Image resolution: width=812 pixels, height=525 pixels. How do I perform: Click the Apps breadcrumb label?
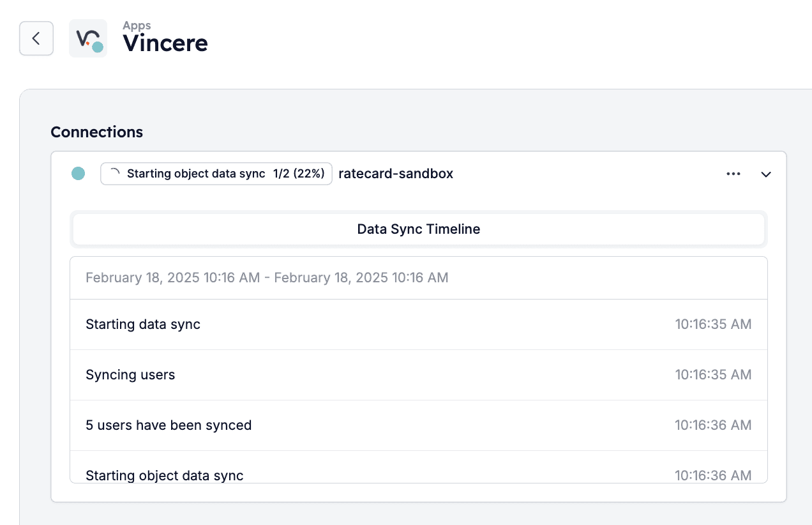tap(137, 26)
